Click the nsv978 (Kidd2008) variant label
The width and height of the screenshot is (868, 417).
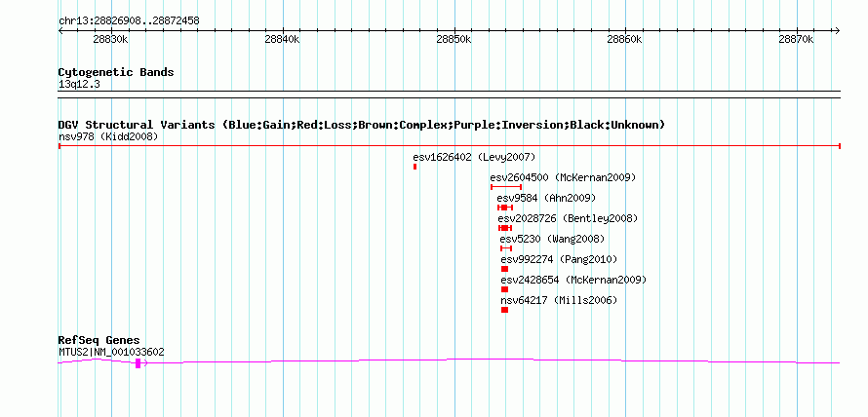(108, 136)
